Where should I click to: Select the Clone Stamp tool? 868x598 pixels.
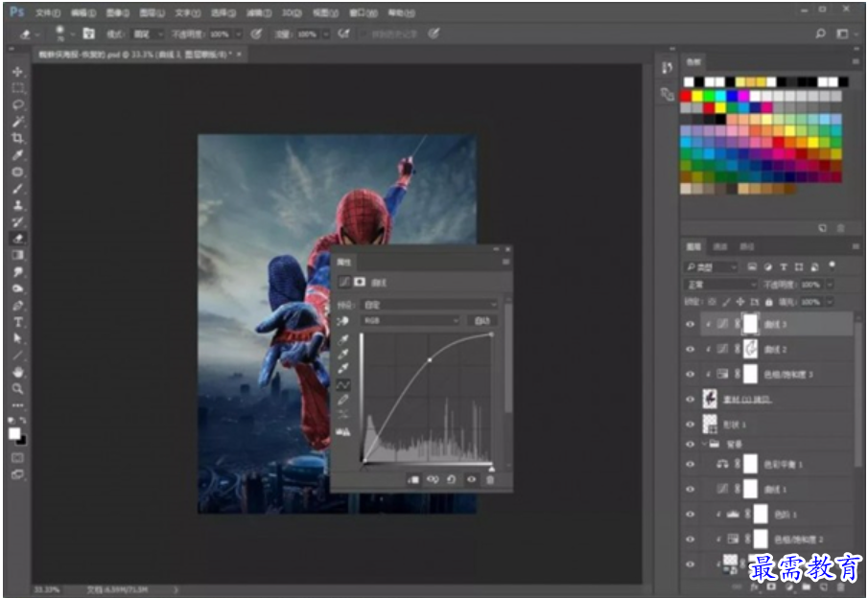point(17,205)
